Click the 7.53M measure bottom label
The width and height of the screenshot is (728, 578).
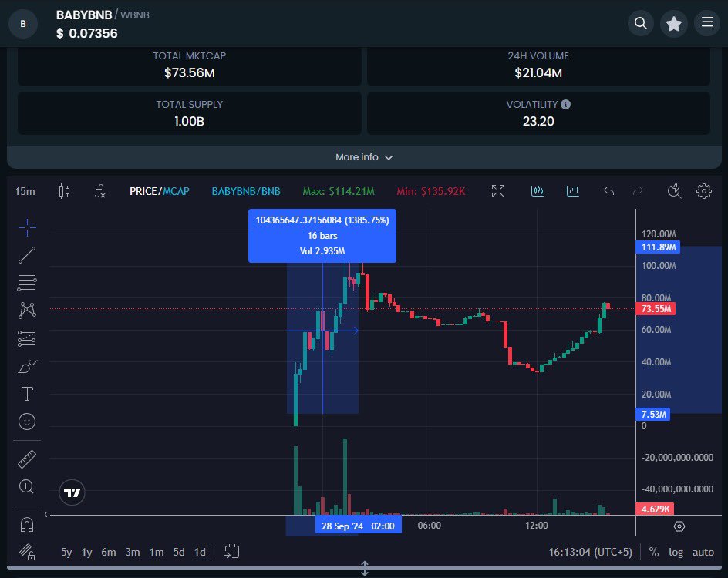coord(653,415)
